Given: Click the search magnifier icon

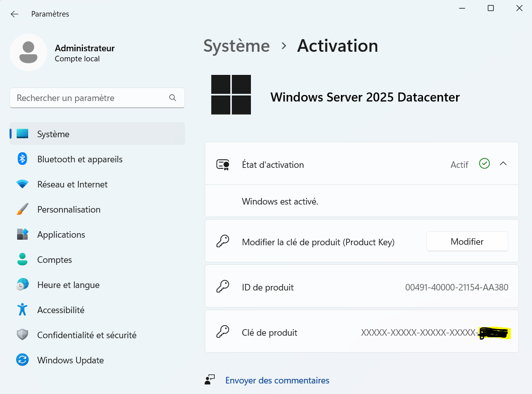Looking at the screenshot, I should [x=172, y=98].
